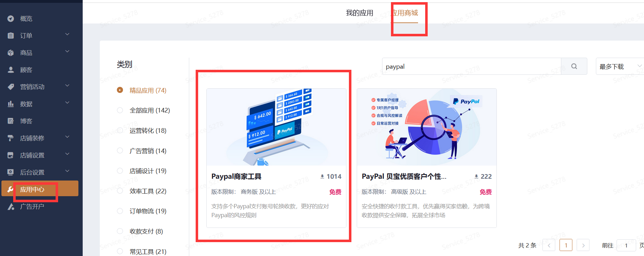Click the paypal search input field

pyautogui.click(x=472, y=66)
